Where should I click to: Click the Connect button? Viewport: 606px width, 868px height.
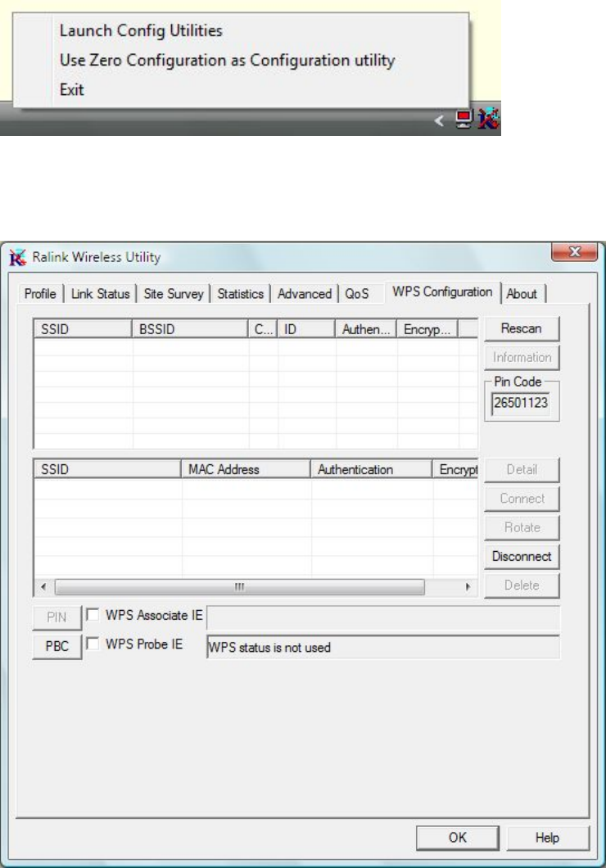(x=522, y=498)
